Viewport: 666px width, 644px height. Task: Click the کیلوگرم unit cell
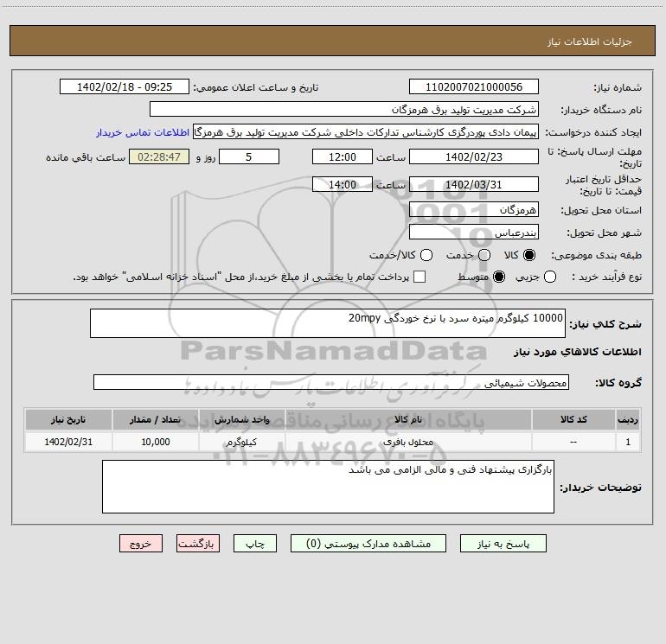(x=241, y=442)
